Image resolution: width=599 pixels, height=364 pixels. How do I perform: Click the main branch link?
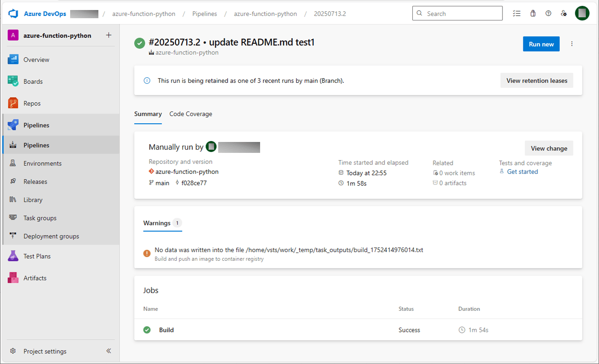162,183
